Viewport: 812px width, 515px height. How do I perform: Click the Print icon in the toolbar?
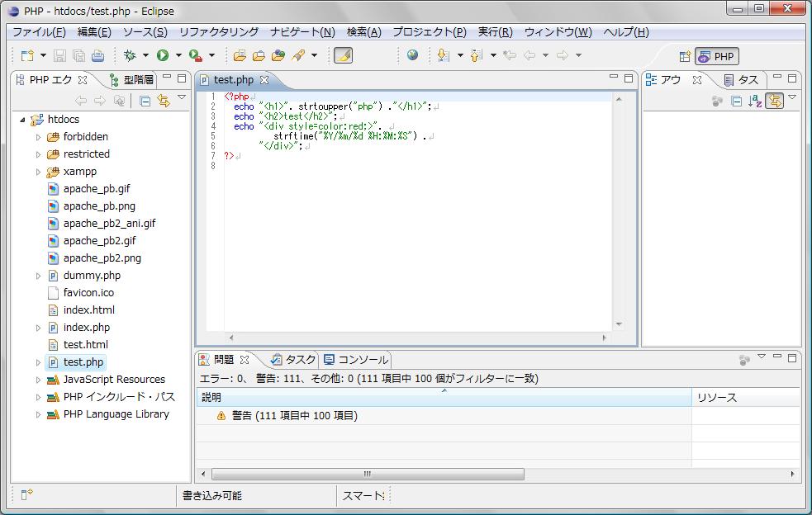coord(98,55)
